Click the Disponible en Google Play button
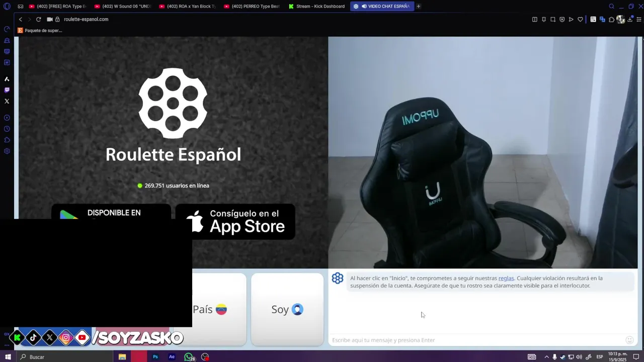The image size is (644, 362). pyautogui.click(x=111, y=212)
